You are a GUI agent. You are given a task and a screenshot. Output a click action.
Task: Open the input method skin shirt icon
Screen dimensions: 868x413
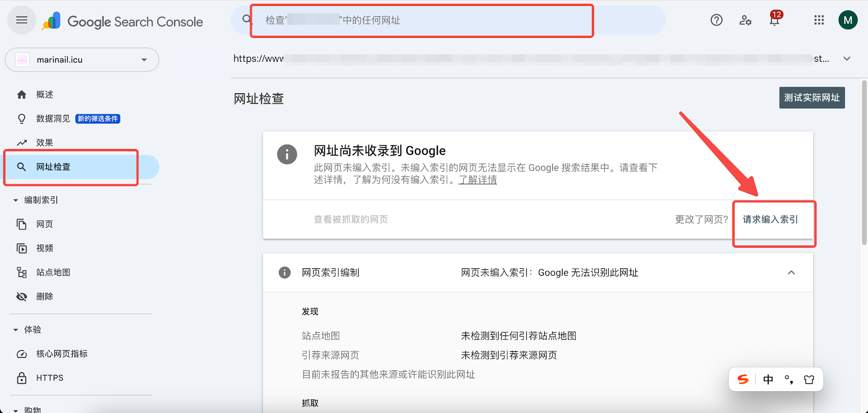tap(809, 379)
